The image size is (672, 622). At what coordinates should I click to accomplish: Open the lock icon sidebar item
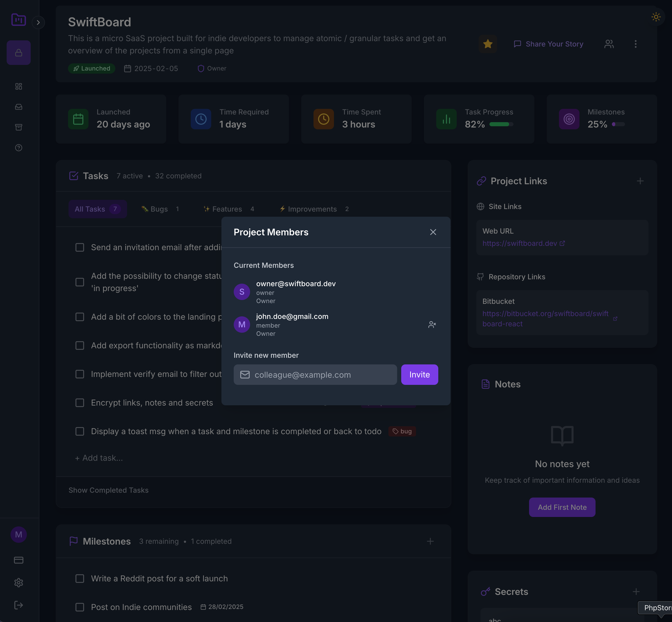click(x=18, y=53)
